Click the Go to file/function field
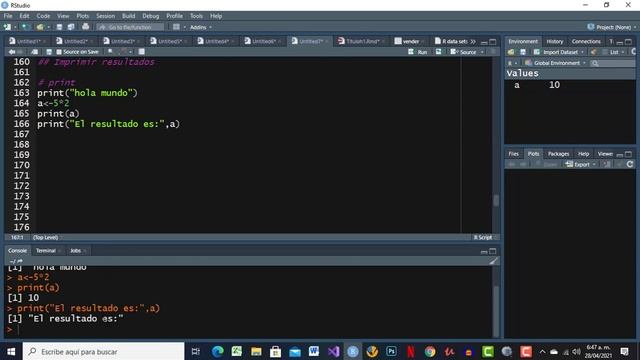This screenshot has height=360, width=640. pyautogui.click(x=130, y=27)
